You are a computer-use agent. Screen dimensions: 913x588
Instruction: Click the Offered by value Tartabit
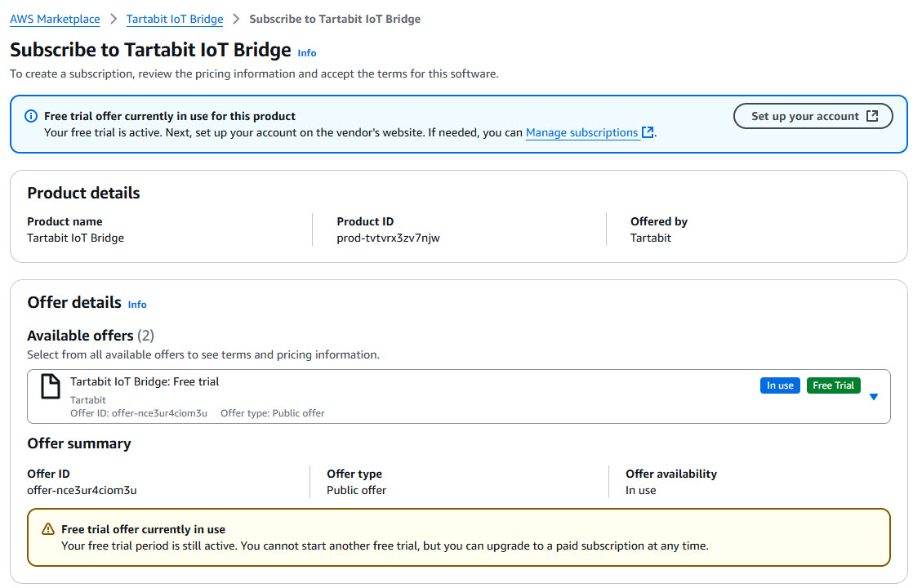click(x=650, y=238)
